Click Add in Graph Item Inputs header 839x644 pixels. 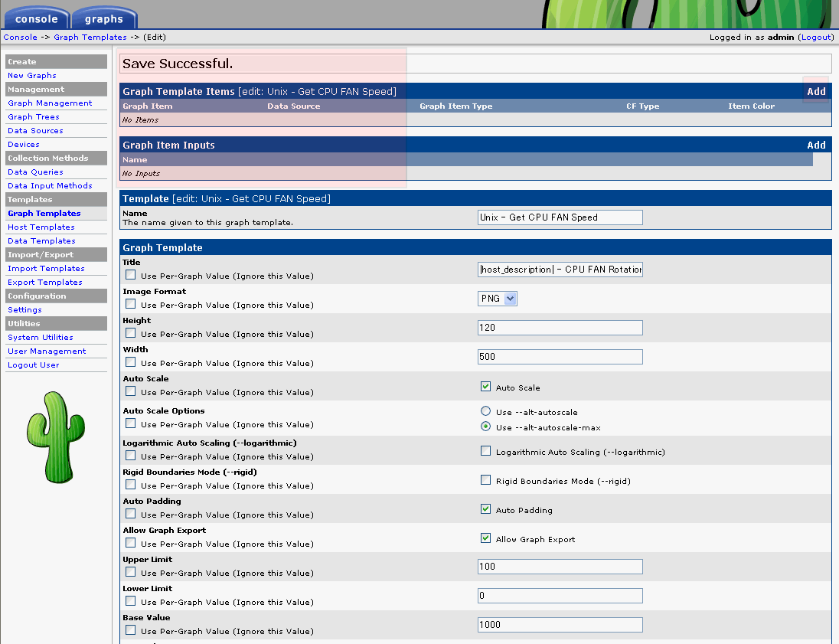click(x=816, y=145)
